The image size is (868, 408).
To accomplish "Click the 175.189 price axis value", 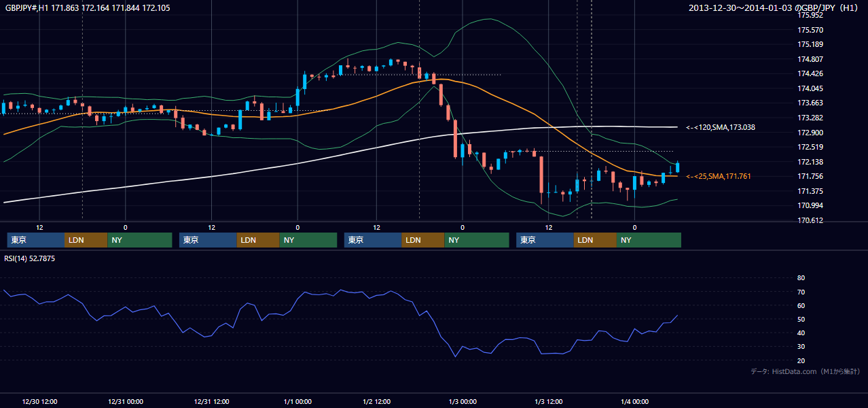I will 810,44.
